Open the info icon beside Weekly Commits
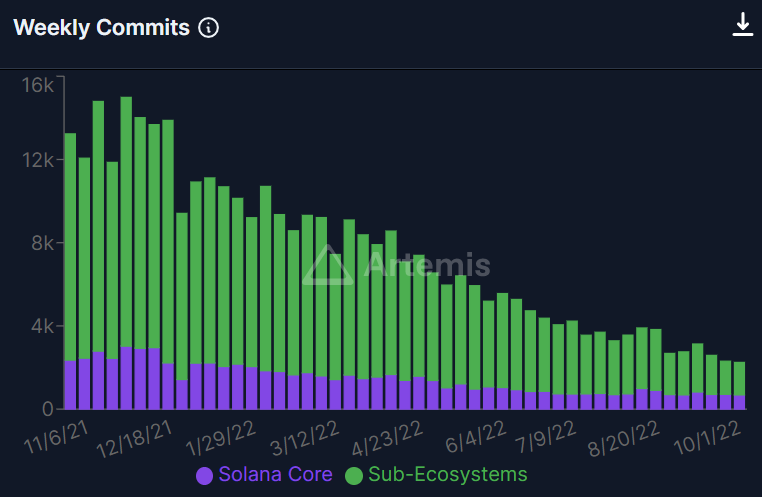 tap(208, 28)
